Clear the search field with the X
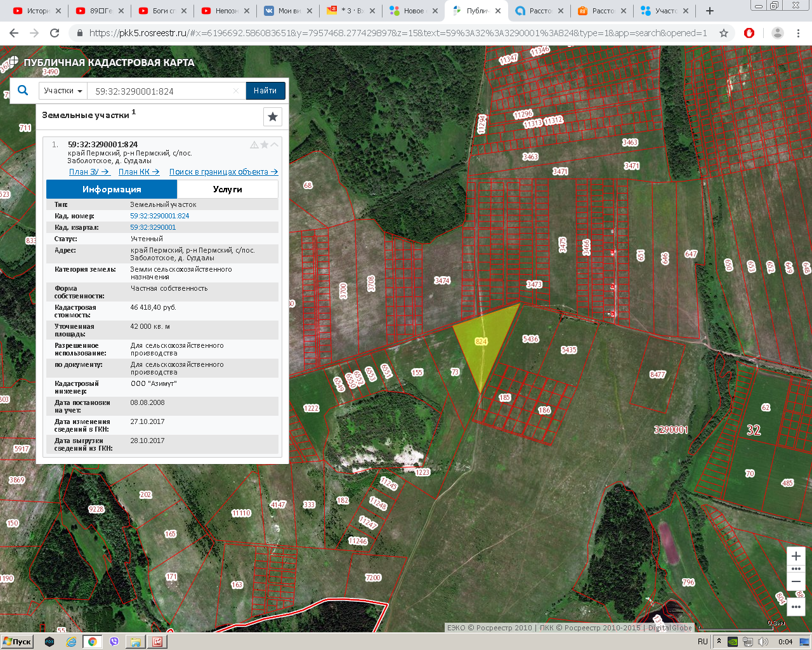The width and height of the screenshot is (812, 650). 236,91
